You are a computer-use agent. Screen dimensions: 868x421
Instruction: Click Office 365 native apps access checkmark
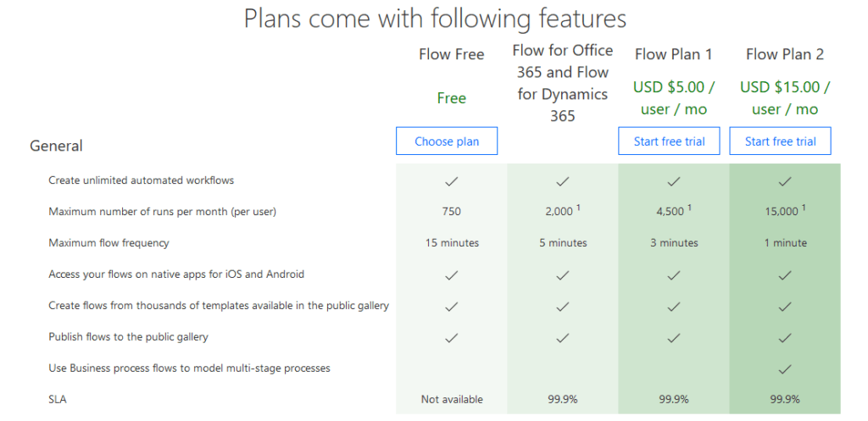click(x=563, y=274)
